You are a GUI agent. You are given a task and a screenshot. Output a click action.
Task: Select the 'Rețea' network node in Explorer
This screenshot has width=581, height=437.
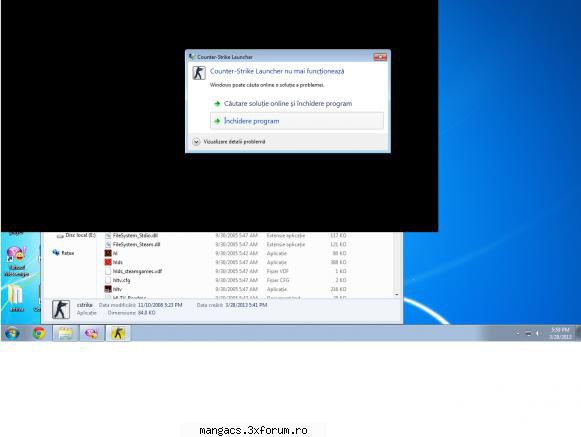63,253
